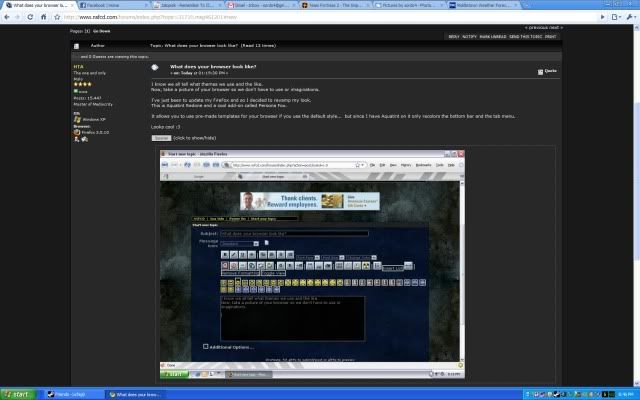Viewport: 640px width, 400px height.
Task: Switch to the Gmail Inbox tab
Action: tap(260, 5)
